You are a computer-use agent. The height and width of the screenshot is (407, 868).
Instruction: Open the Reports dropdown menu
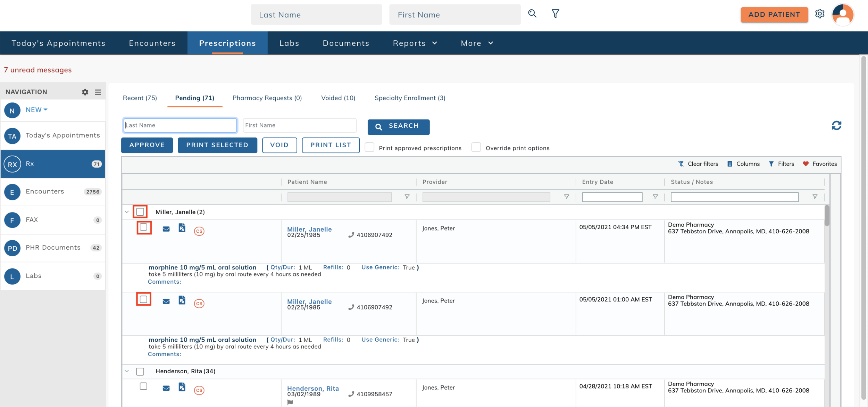pyautogui.click(x=415, y=43)
